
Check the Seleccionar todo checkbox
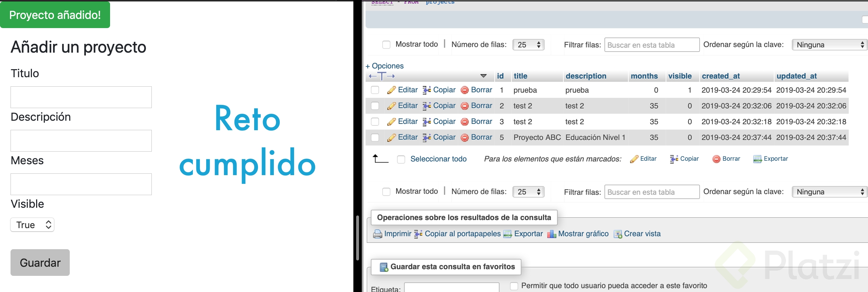click(x=401, y=159)
